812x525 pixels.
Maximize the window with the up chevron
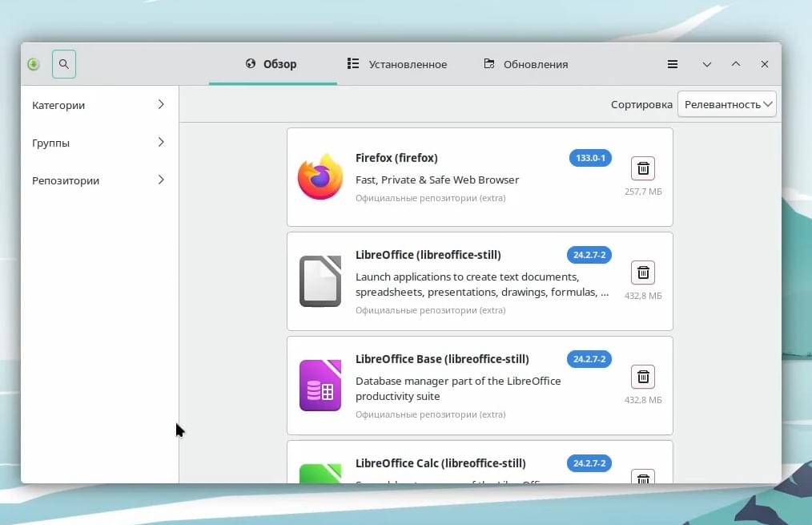(x=736, y=64)
